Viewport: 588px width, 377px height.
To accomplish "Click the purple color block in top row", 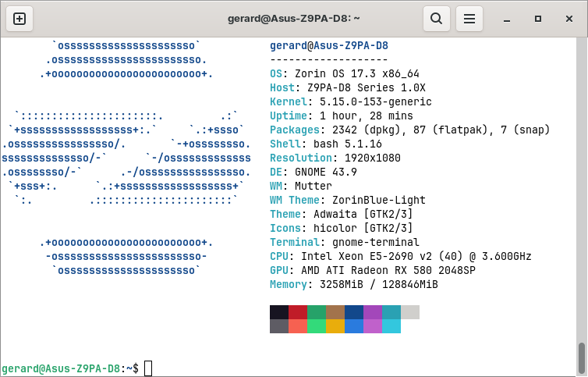I will tap(372, 312).
